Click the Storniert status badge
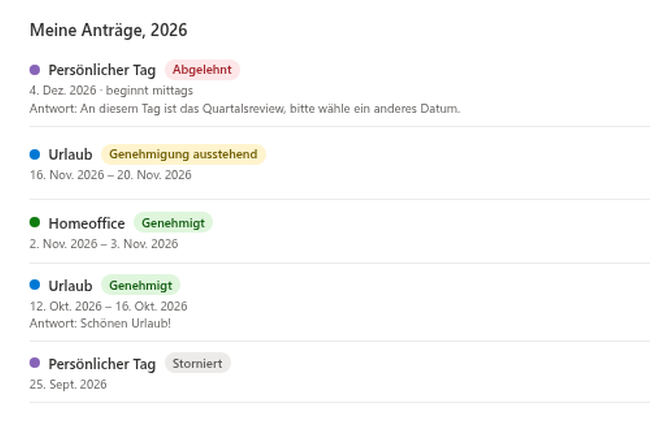 pyautogui.click(x=197, y=363)
